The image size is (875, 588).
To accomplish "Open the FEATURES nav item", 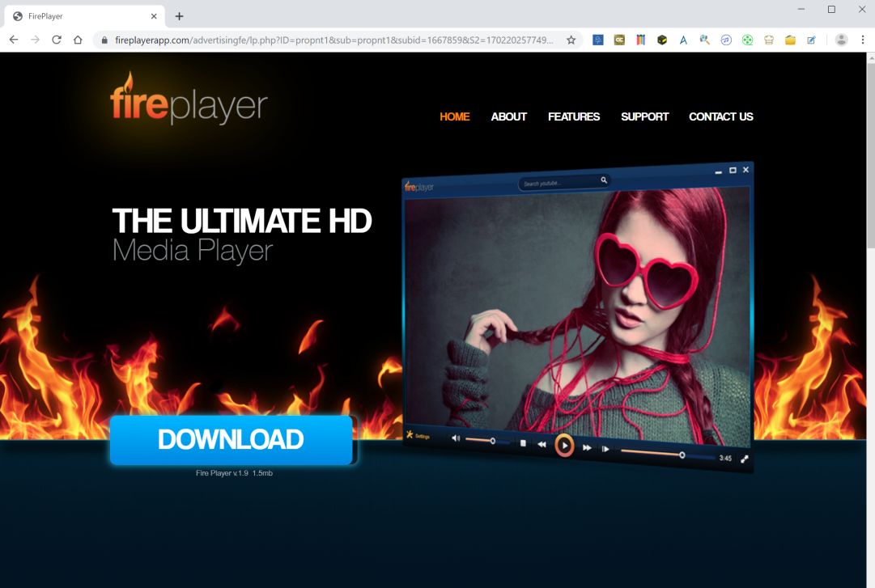I will 574,116.
